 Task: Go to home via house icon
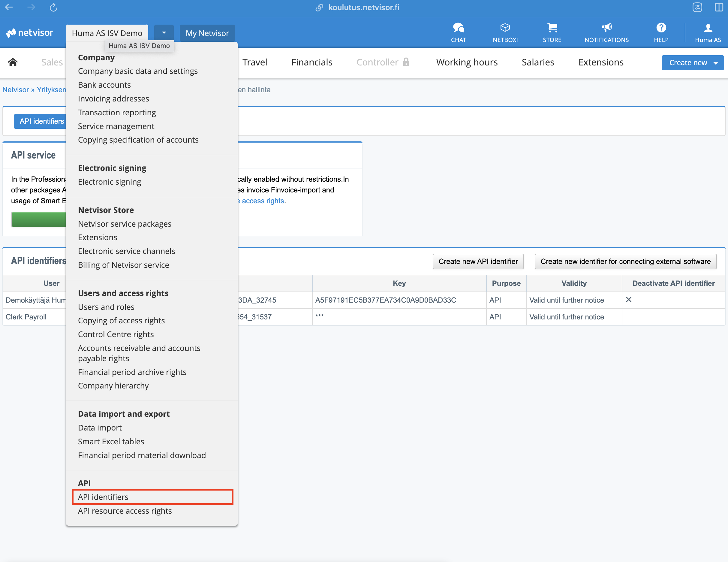(13, 62)
